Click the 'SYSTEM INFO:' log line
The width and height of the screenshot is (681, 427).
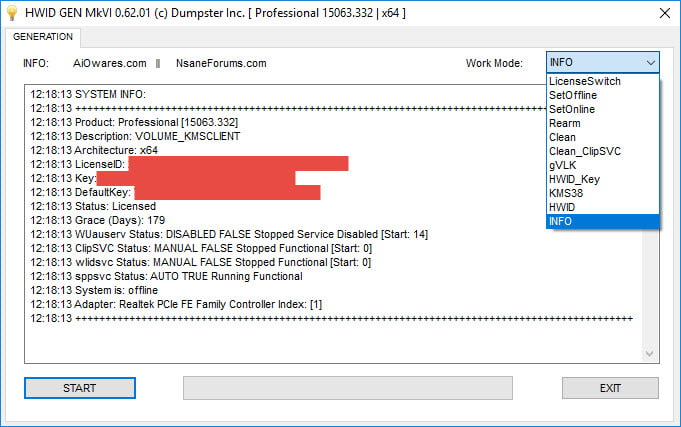pyautogui.click(x=88, y=94)
